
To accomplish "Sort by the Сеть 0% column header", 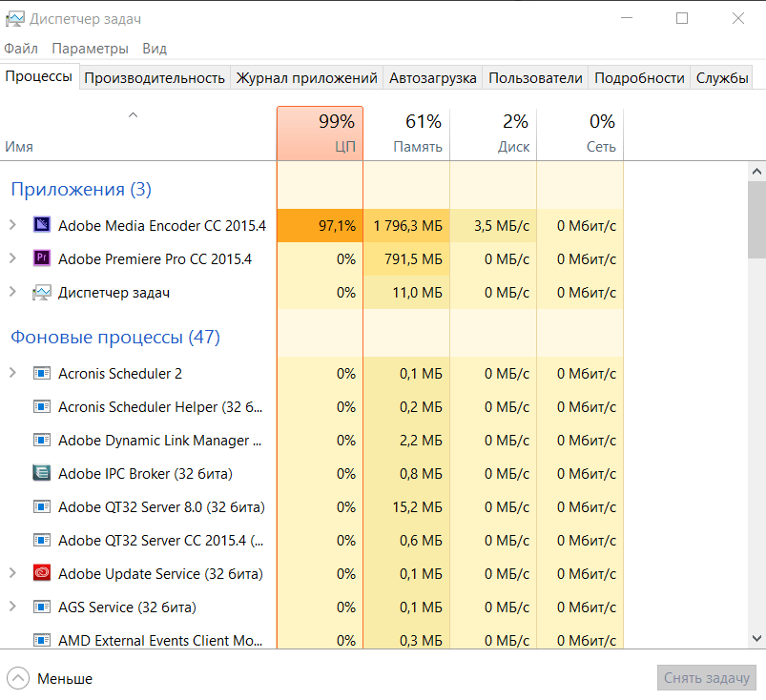I will pyautogui.click(x=580, y=134).
